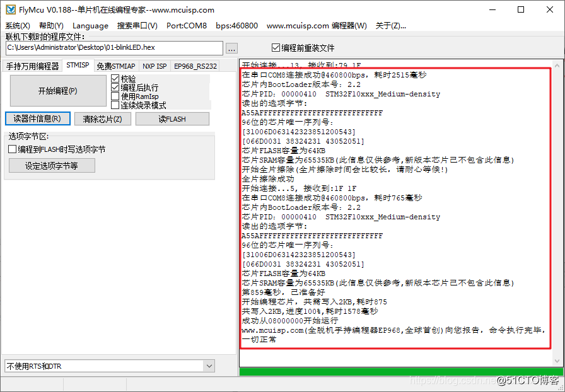Image resolution: width=565 pixels, height=392 pixels.
Task: Maximize the FlyMcu window
Action: click(521, 9)
